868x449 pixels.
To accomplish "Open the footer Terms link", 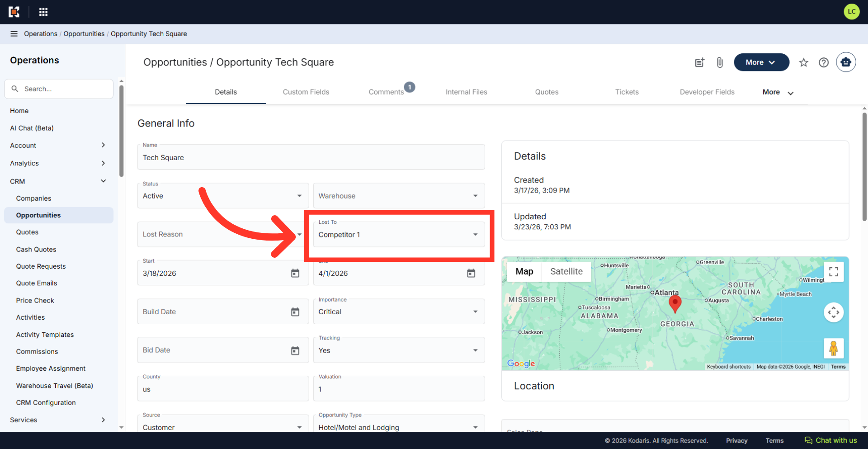I will (774, 440).
